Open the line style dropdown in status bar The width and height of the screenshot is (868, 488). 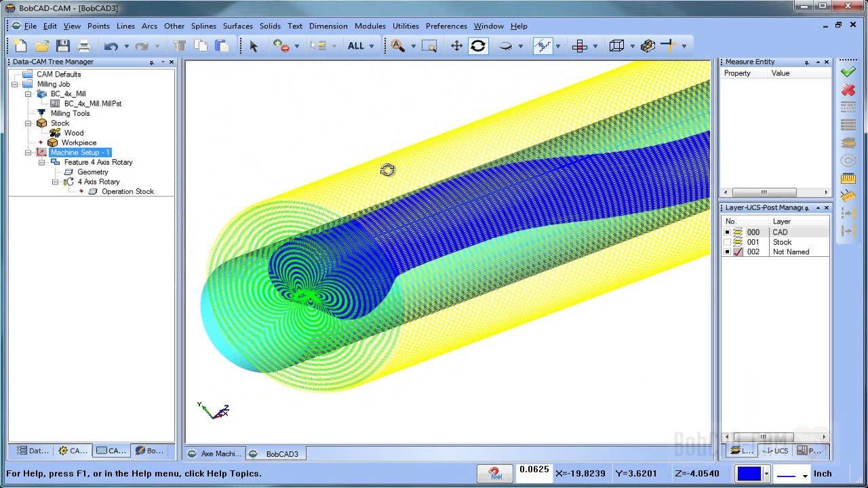pyautogui.click(x=805, y=475)
